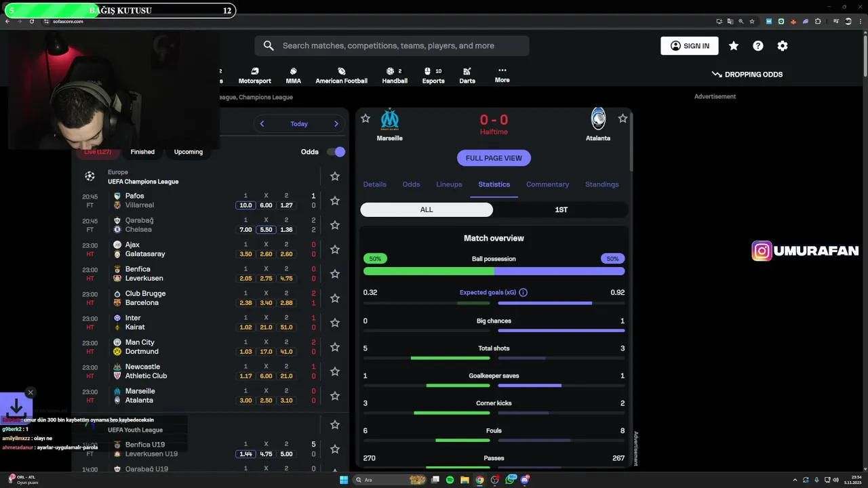Switch to the Lineups tab
This screenshot has width=868, height=488.
point(449,184)
